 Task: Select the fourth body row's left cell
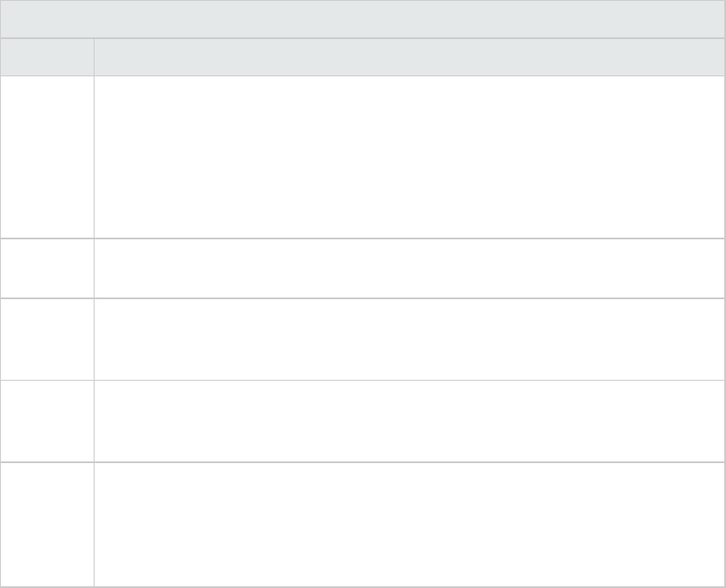coord(47,421)
